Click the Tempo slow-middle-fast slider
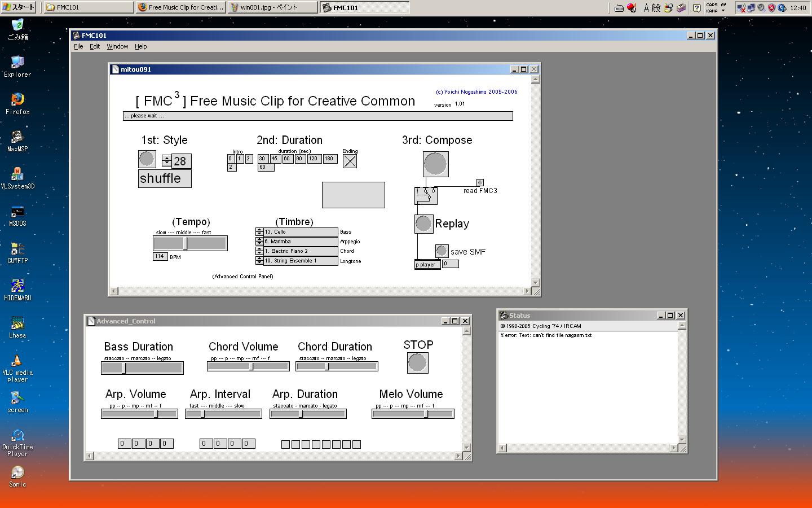The height and width of the screenshot is (508, 812). 190,243
